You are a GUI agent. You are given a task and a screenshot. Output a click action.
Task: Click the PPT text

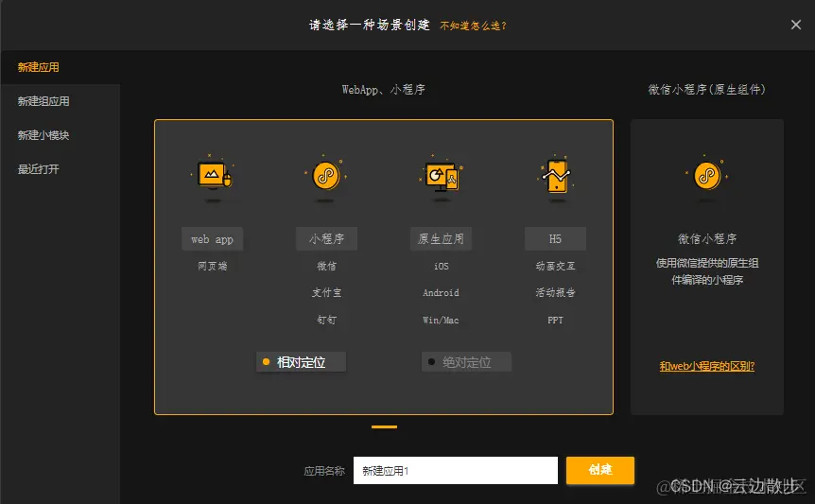(555, 320)
